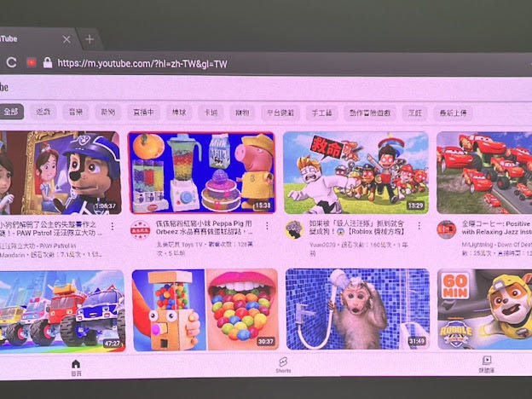Screen dimensions: 532x399
Task: Open the Peppa Pig video's channel avatar
Action: tap(141, 229)
